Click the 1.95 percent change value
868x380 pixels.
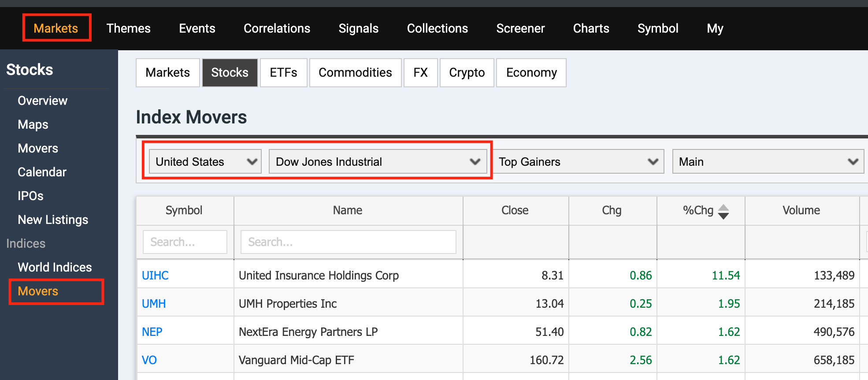[x=729, y=304]
